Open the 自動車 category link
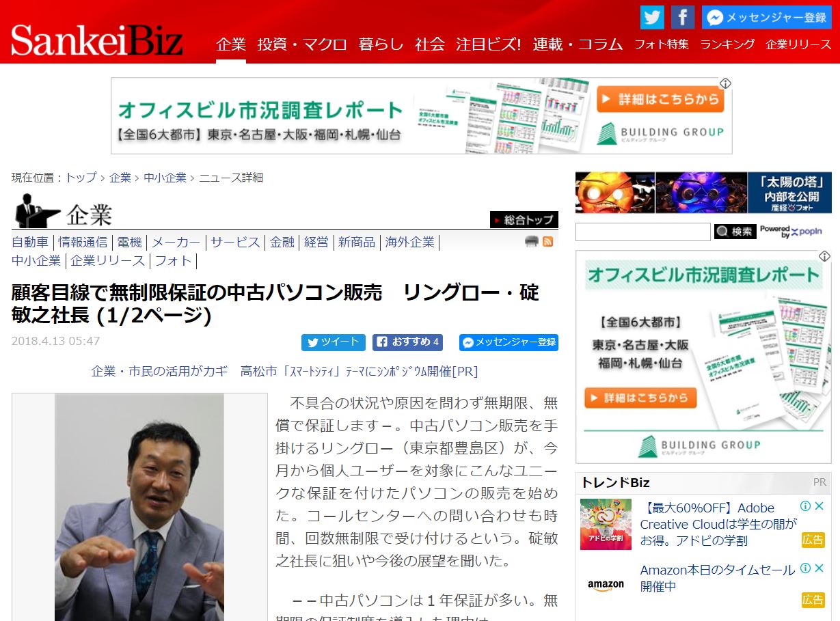This screenshot has width=840, height=621. click(x=30, y=242)
